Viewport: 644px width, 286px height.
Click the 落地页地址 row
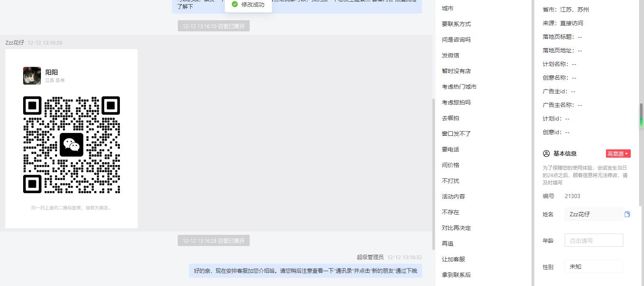pyautogui.click(x=562, y=50)
